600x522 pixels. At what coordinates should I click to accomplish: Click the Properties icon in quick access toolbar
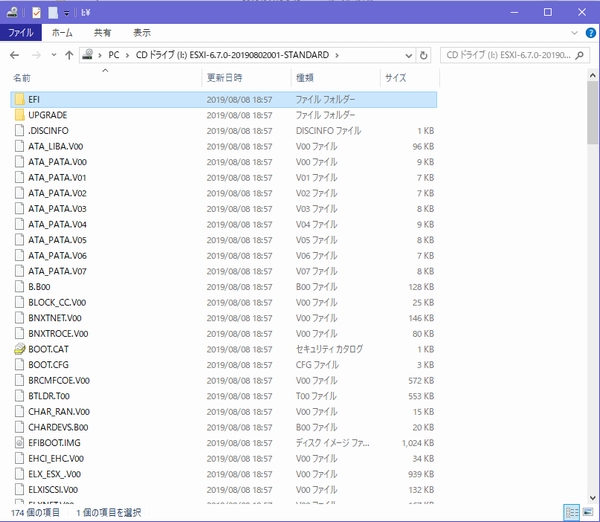(x=36, y=13)
